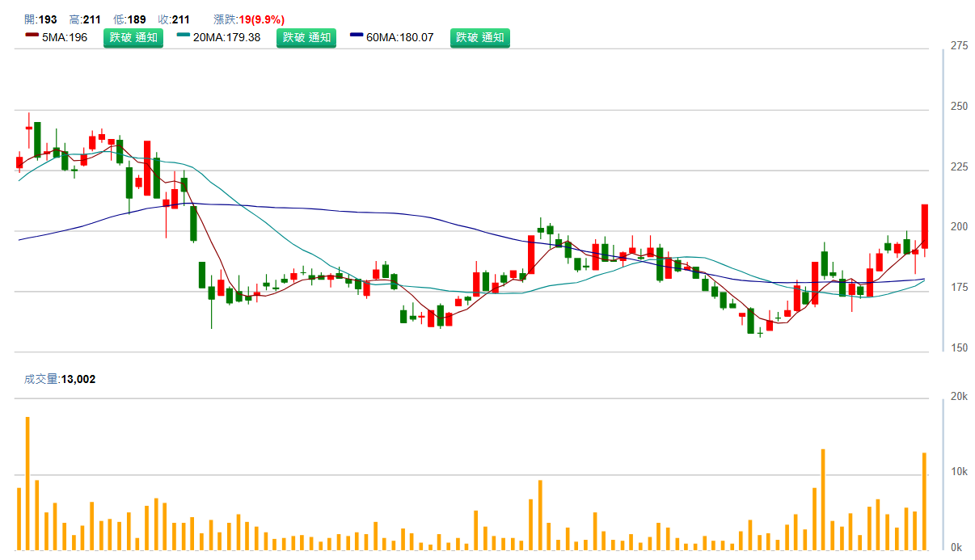Click the 275 price axis label

960,46
